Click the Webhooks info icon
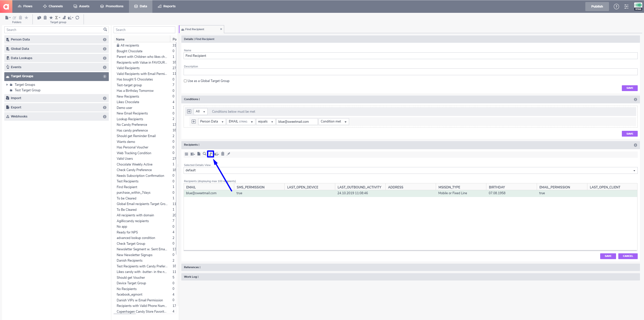The width and height of the screenshot is (644, 320). [x=105, y=116]
